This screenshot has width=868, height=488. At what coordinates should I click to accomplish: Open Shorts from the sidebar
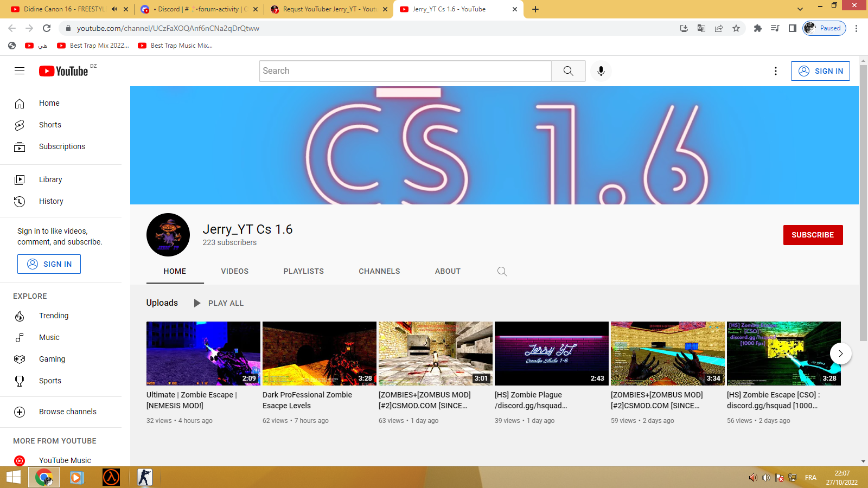[50, 125]
